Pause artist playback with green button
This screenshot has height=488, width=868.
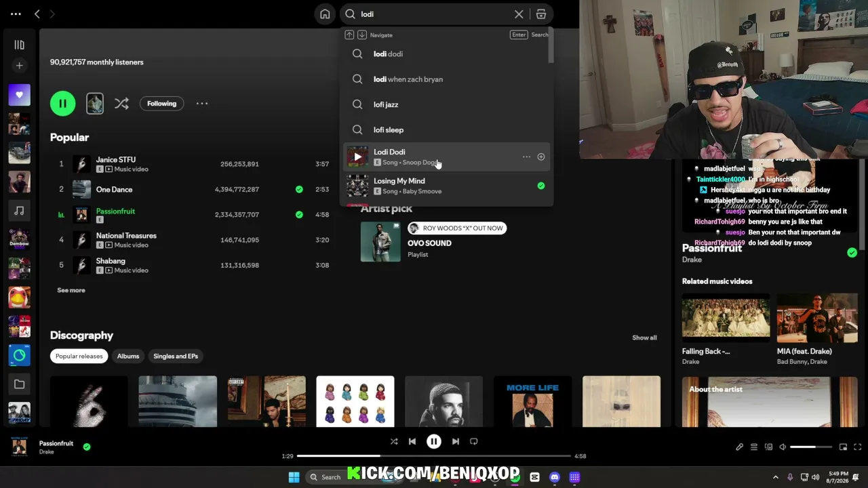(x=62, y=104)
